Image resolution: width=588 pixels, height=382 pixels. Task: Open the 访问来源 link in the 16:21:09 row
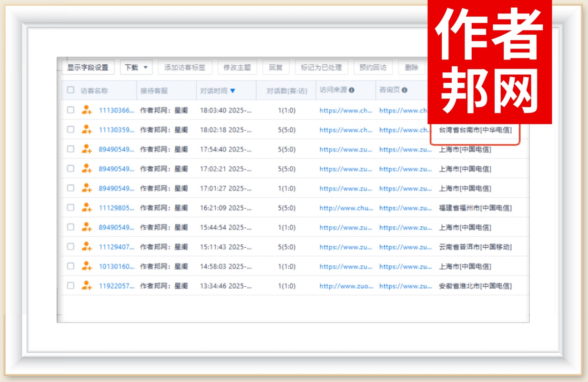tap(346, 208)
